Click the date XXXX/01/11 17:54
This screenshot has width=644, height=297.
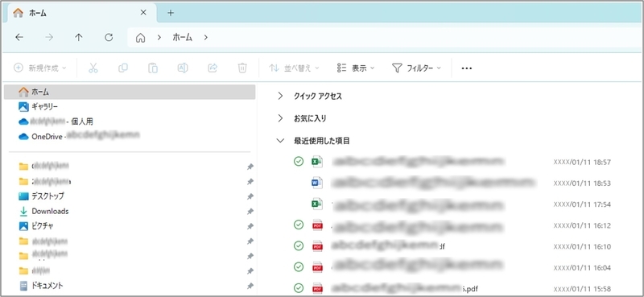(582, 204)
